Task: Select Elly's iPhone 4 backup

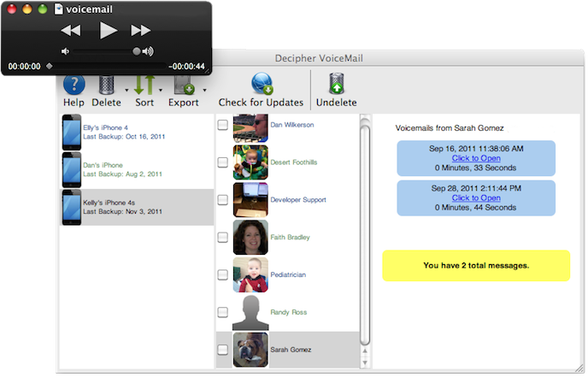Action: pos(137,133)
